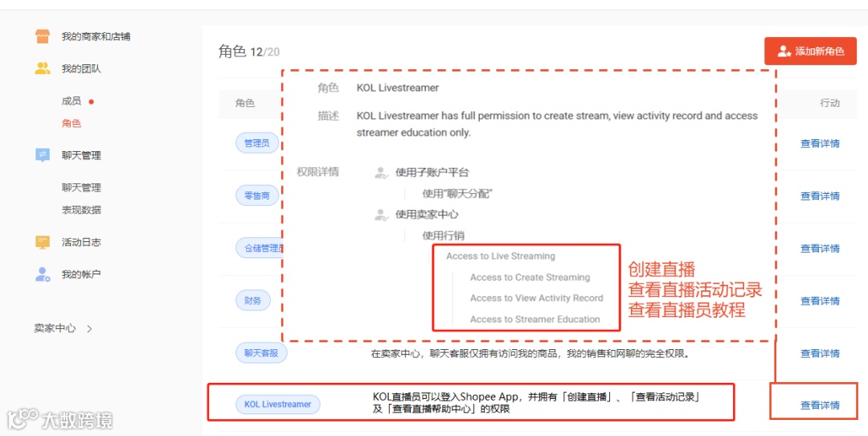Viewport: 868px width, 436px height.
Task: Click the team icon beside 我的团队
Action: pyautogui.click(x=43, y=68)
